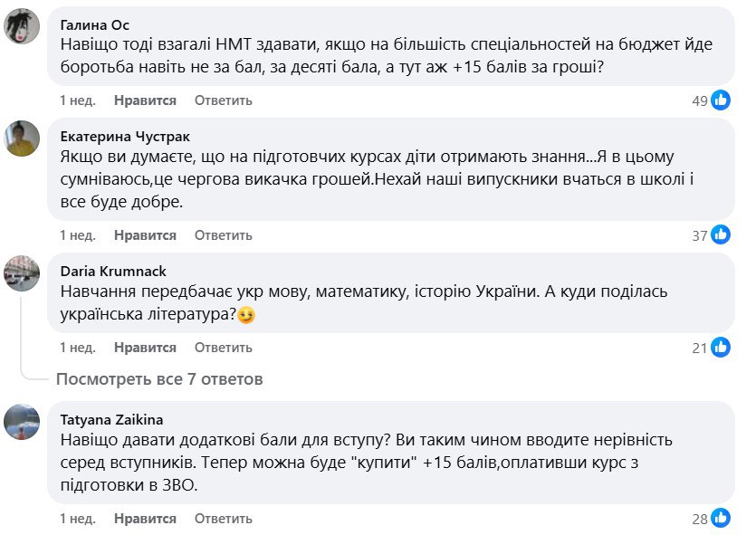Viewport: 756px width, 535px height.
Task: Reply to Daria Krumnack's comment
Action: (223, 348)
